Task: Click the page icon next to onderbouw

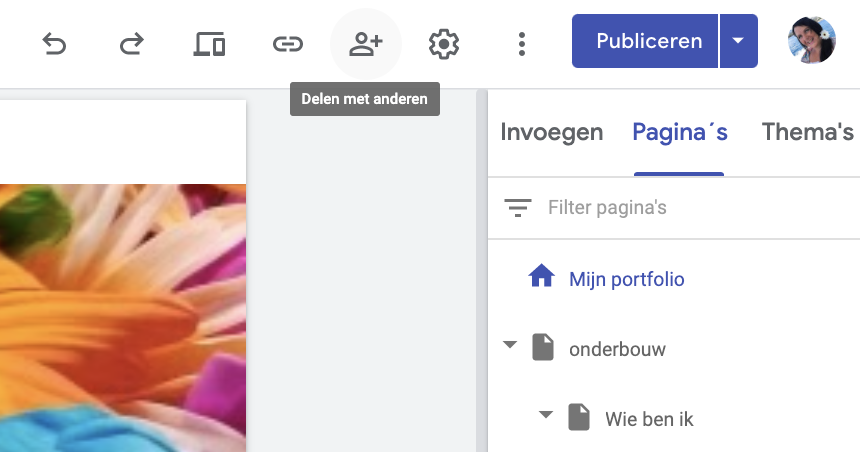Action: click(542, 348)
